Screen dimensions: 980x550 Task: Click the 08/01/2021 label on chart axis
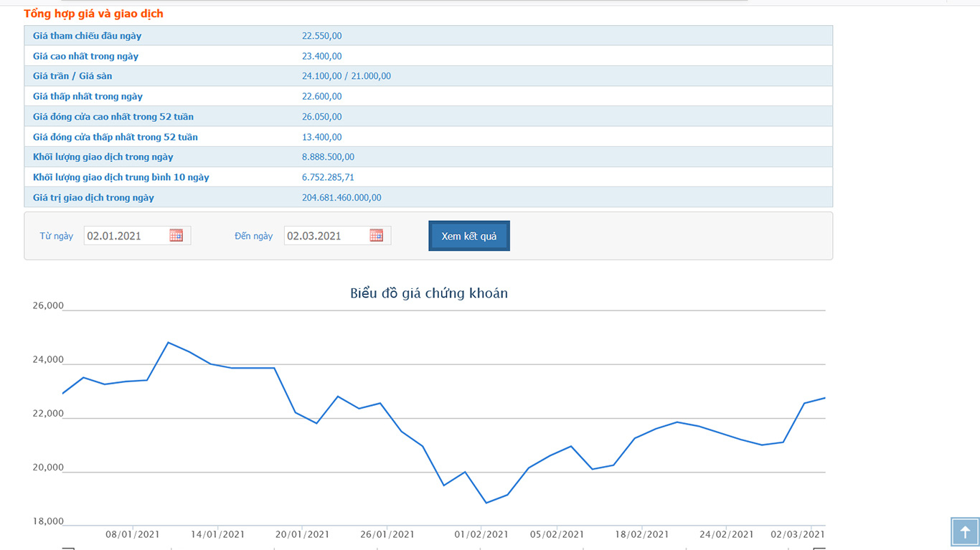click(x=133, y=534)
